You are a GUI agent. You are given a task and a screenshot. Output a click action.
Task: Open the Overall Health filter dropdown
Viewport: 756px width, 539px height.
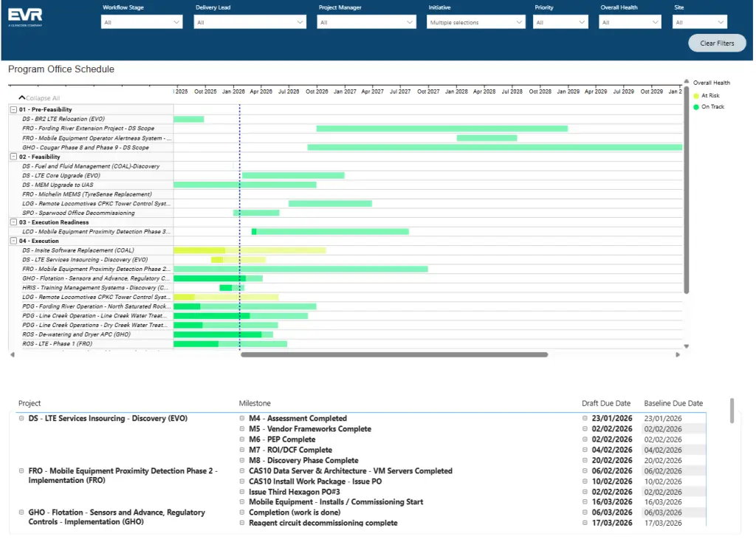point(630,23)
